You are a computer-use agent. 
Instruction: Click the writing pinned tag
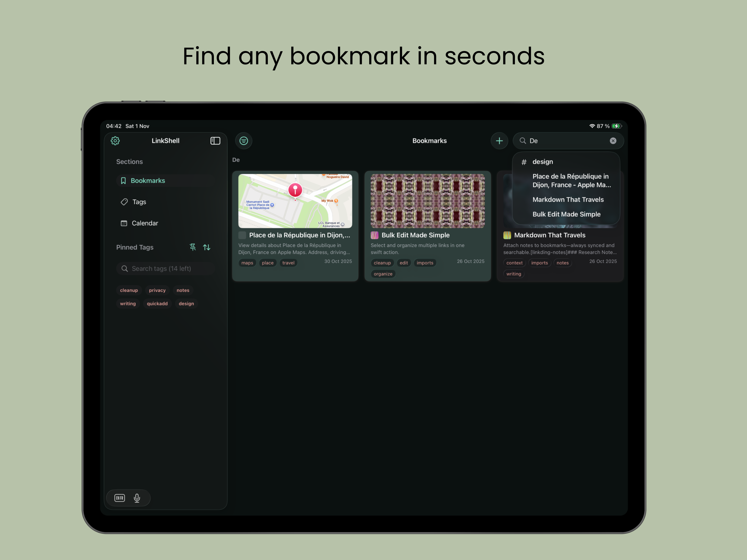pyautogui.click(x=128, y=303)
